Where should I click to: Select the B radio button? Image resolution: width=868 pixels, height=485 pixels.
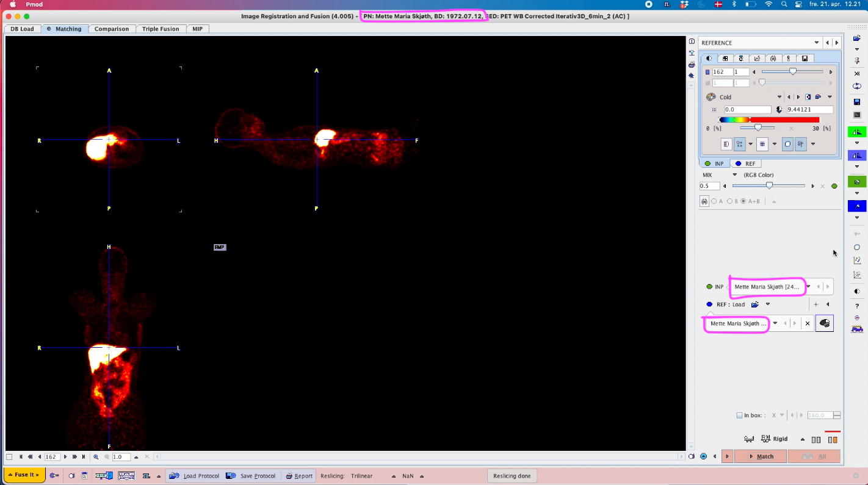pyautogui.click(x=729, y=201)
